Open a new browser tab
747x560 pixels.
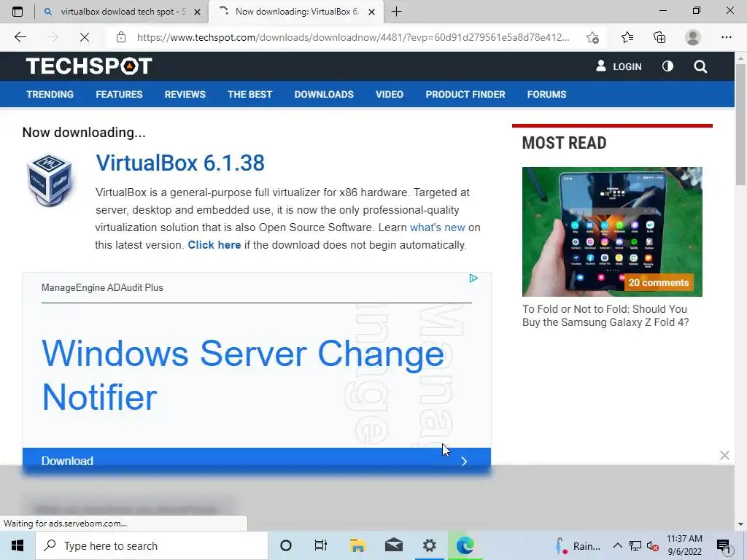point(396,12)
